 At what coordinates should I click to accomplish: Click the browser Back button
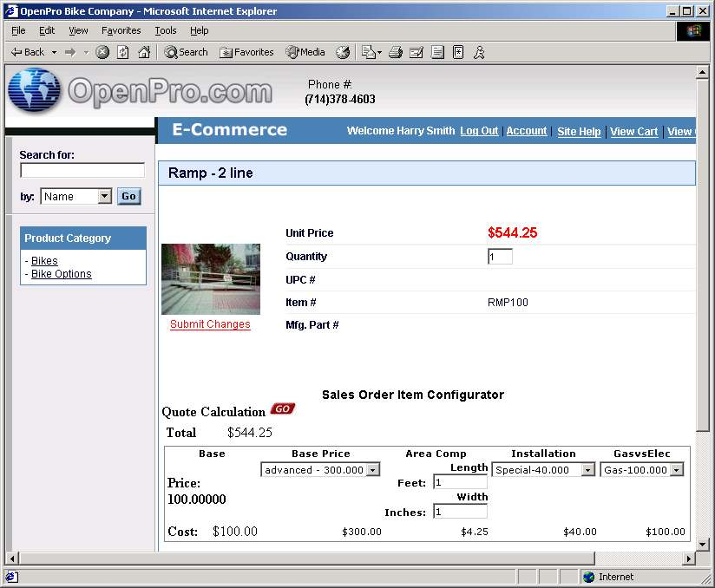coord(28,52)
